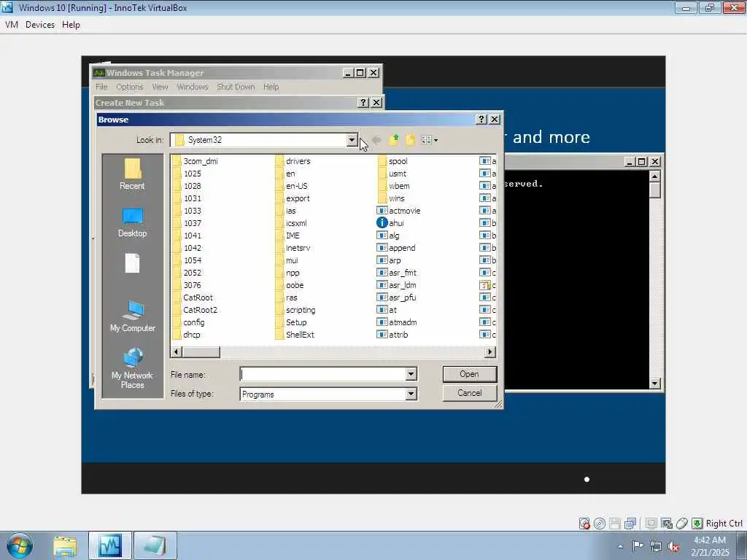Open My Computer in the places bar

[x=133, y=316]
